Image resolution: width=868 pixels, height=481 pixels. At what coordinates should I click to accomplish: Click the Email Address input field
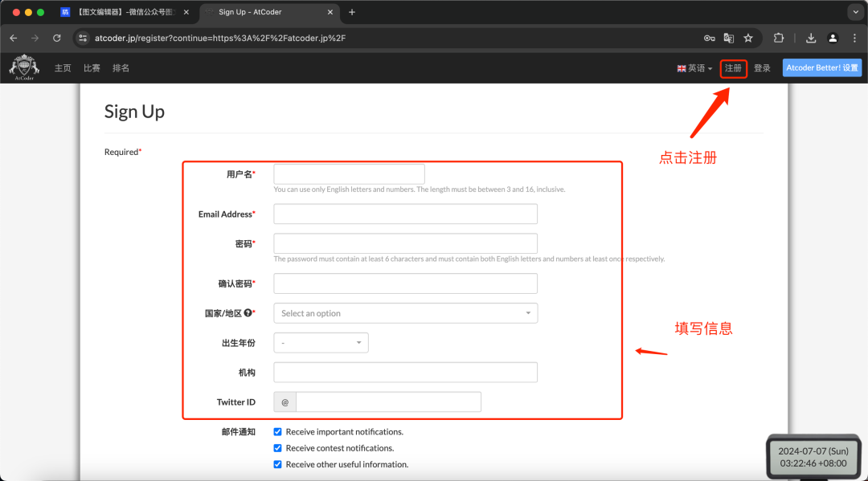[x=405, y=214]
